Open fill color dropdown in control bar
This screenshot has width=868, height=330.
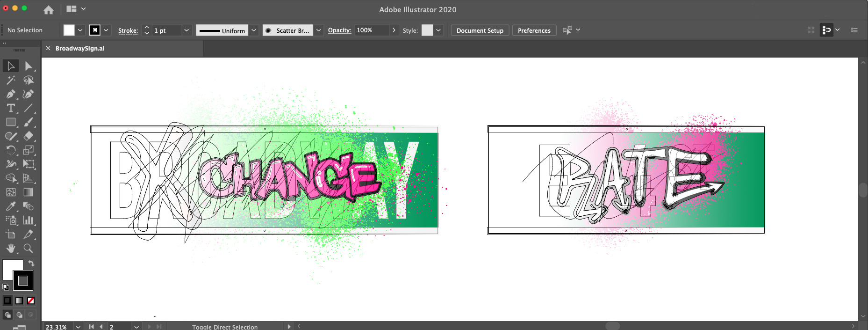80,30
